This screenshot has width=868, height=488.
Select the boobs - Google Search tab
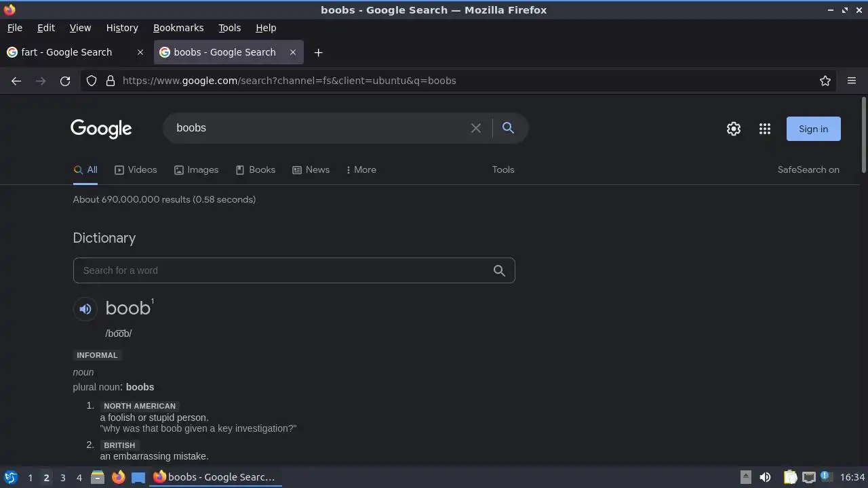click(x=229, y=52)
